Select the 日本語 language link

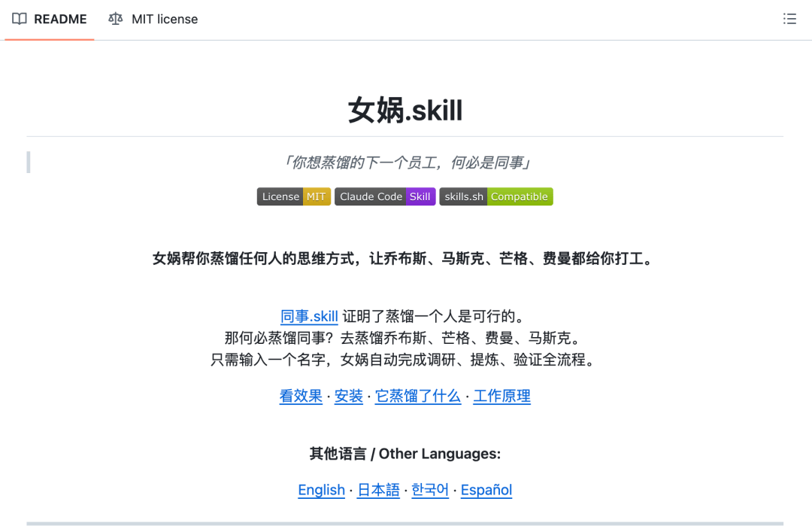pyautogui.click(x=378, y=490)
